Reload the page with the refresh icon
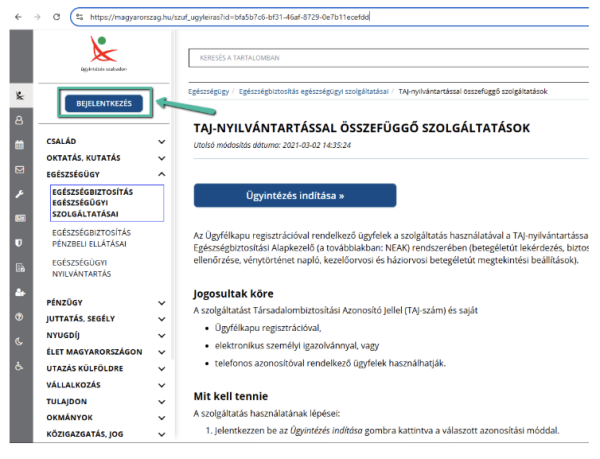600x459 pixels. click(x=57, y=17)
